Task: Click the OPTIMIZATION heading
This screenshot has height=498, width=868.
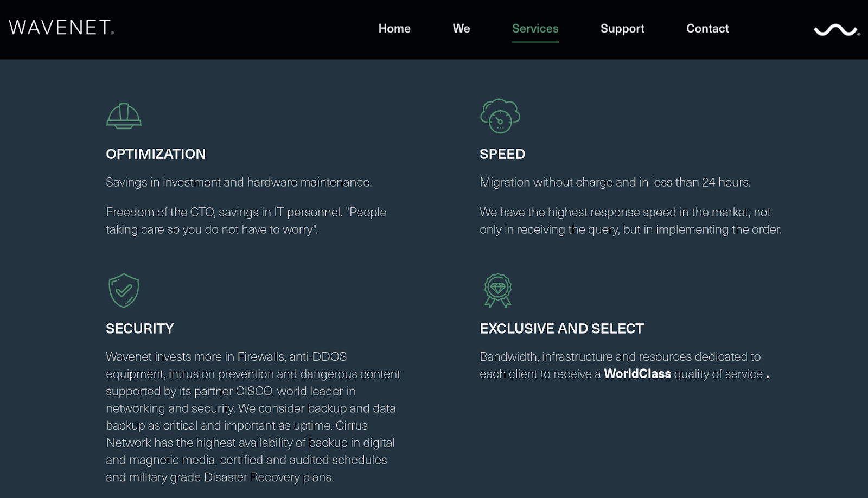Action: tap(156, 154)
